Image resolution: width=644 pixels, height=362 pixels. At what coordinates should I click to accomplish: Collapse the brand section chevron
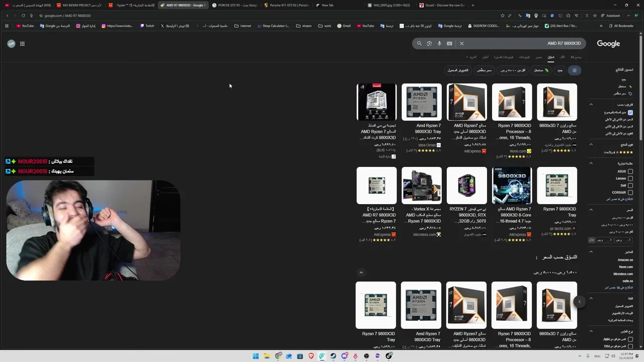(591, 163)
